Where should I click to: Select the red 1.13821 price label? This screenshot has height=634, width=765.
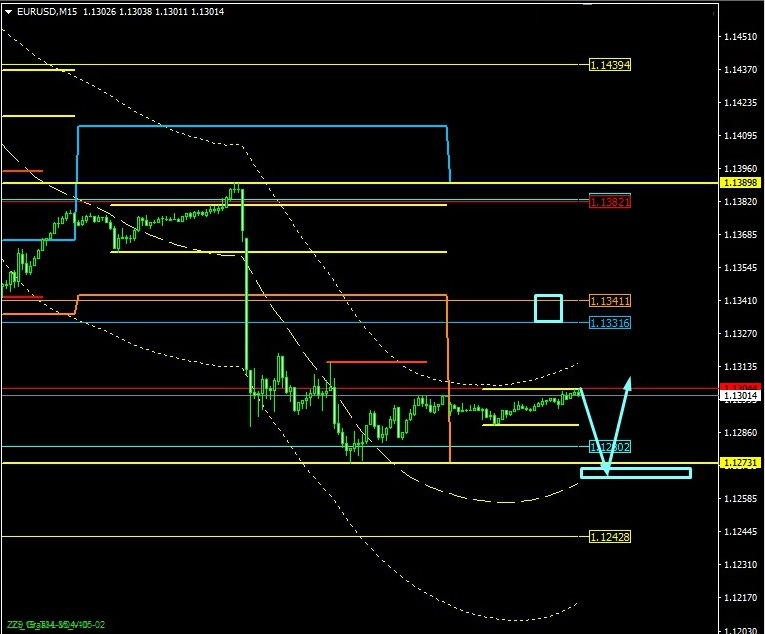pyautogui.click(x=609, y=202)
